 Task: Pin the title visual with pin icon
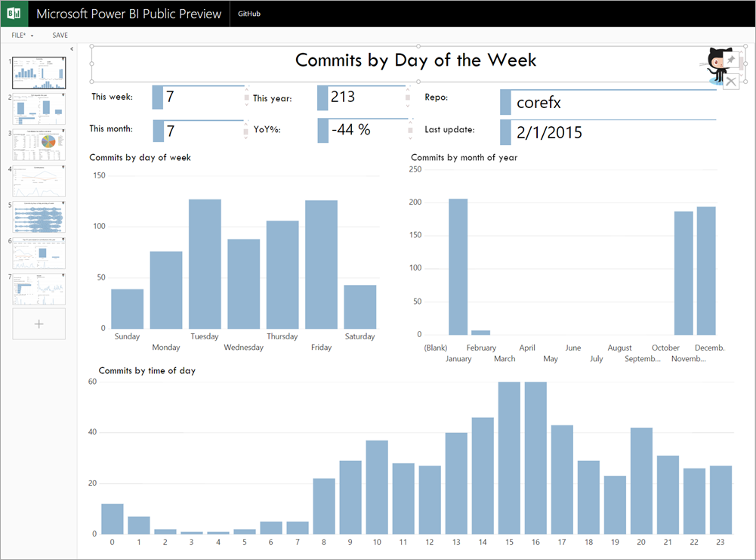pos(730,60)
